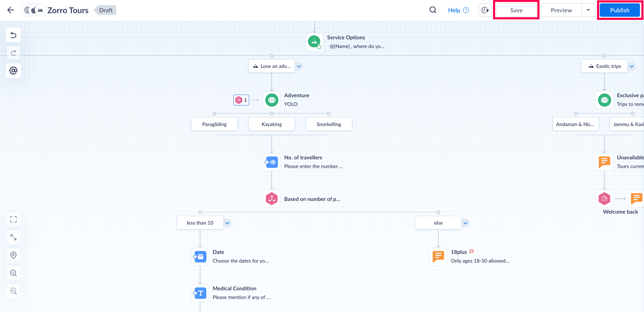Click the undo arrow icon

tap(13, 35)
